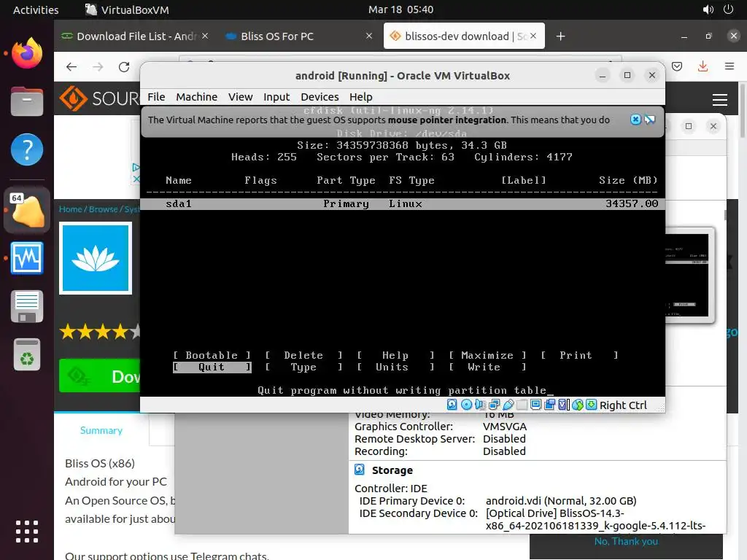
Task: Click the do-not-show-again notification icon
Action: click(650, 120)
